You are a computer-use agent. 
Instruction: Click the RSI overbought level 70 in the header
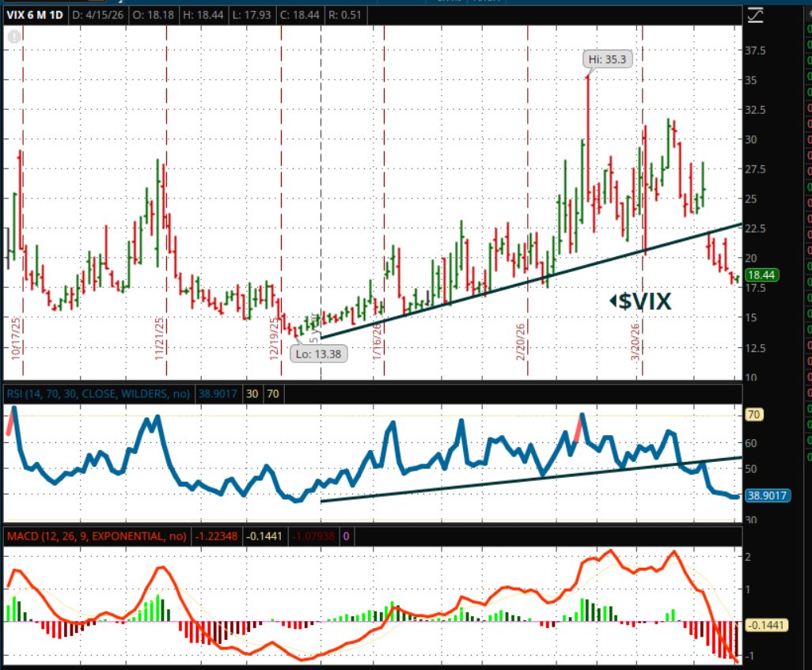273,394
